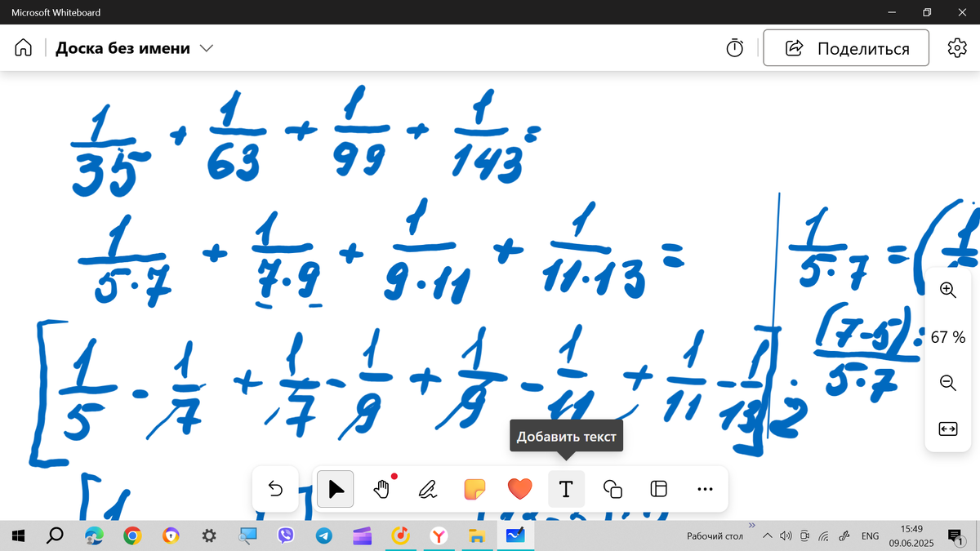This screenshot has width=980, height=551.
Task: Switch the ENG input language
Action: pos(871,535)
